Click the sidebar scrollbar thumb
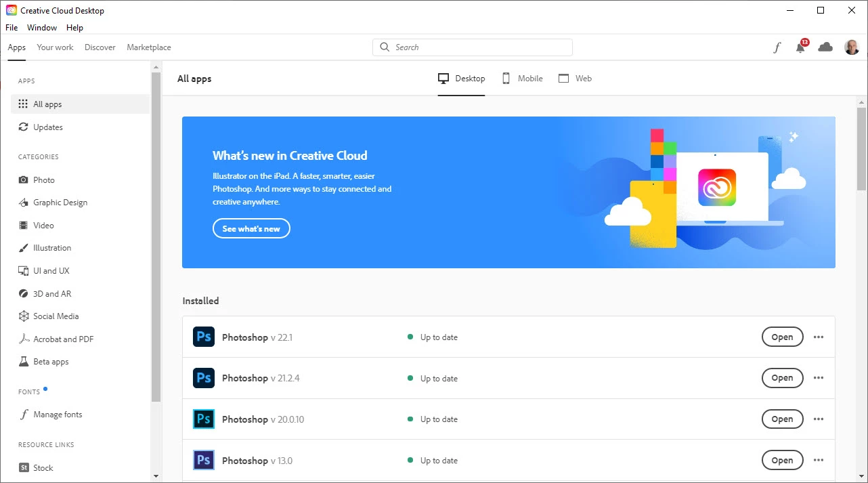The width and height of the screenshot is (868, 483). coord(156,237)
